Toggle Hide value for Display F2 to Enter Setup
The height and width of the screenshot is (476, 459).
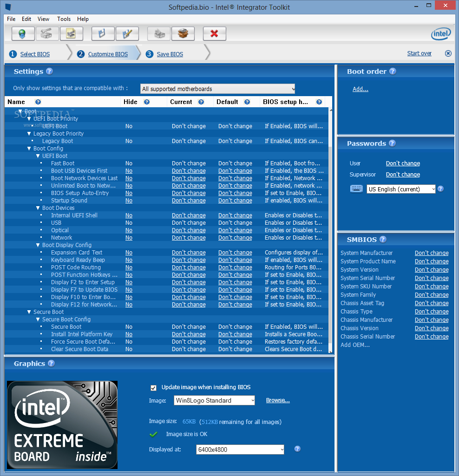coord(129,282)
